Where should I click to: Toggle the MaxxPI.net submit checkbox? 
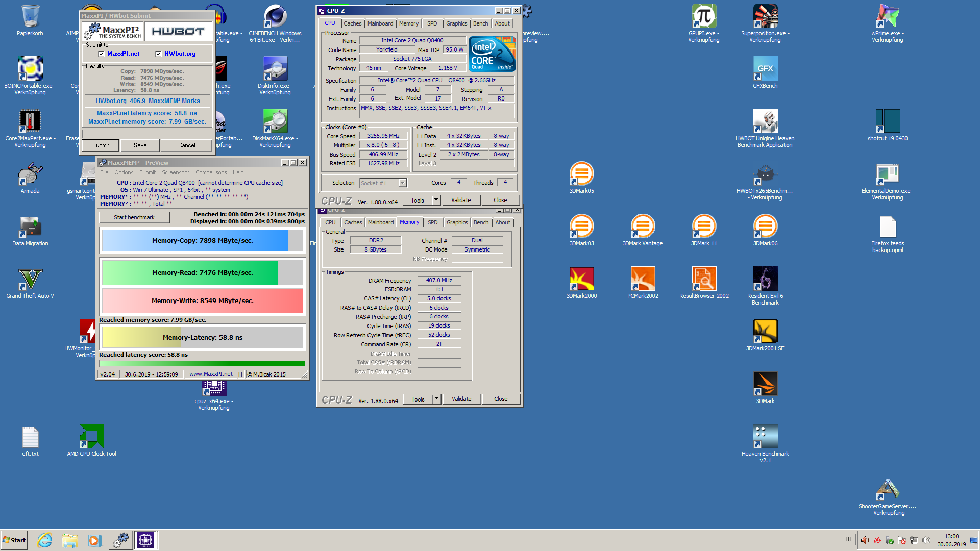pyautogui.click(x=101, y=54)
